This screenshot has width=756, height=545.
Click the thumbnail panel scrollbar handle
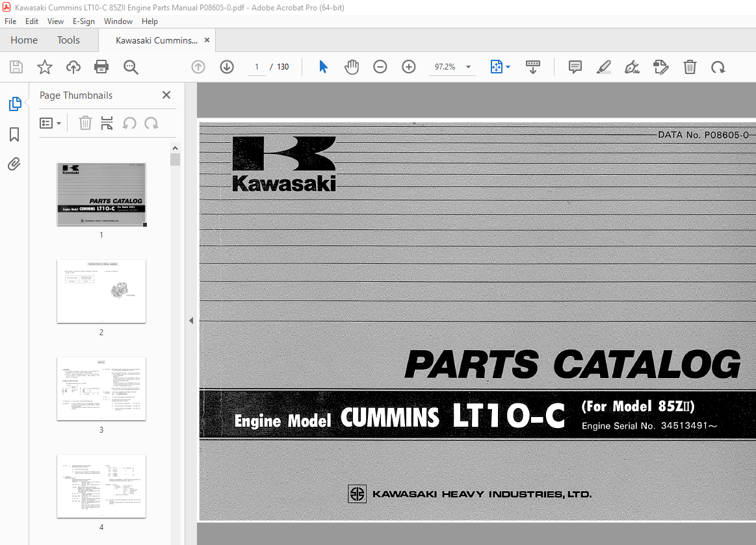pos(175,160)
